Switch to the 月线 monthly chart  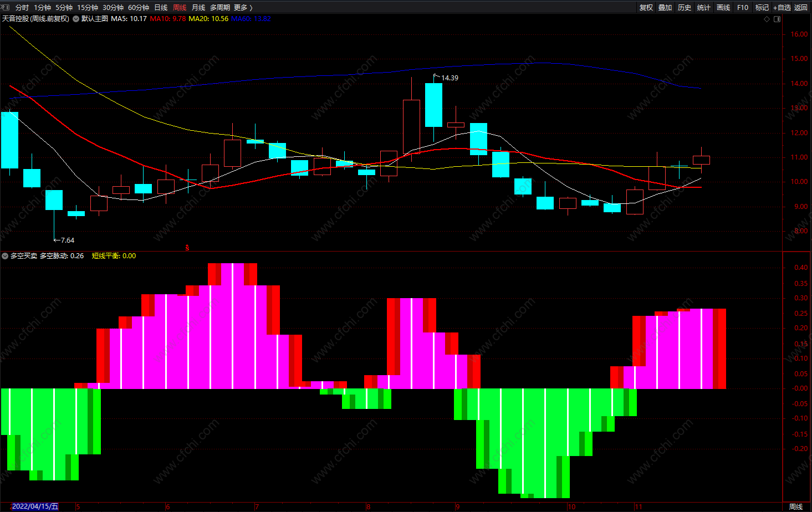point(198,7)
